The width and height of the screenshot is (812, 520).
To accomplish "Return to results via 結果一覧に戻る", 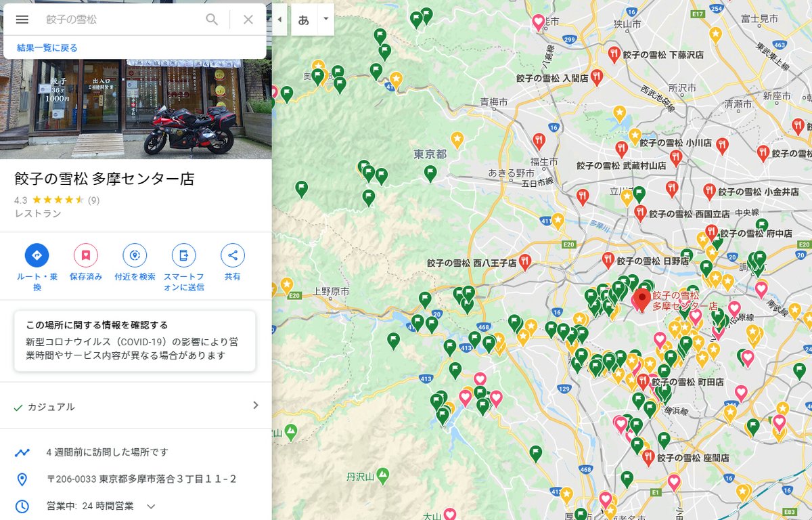I will (47, 48).
